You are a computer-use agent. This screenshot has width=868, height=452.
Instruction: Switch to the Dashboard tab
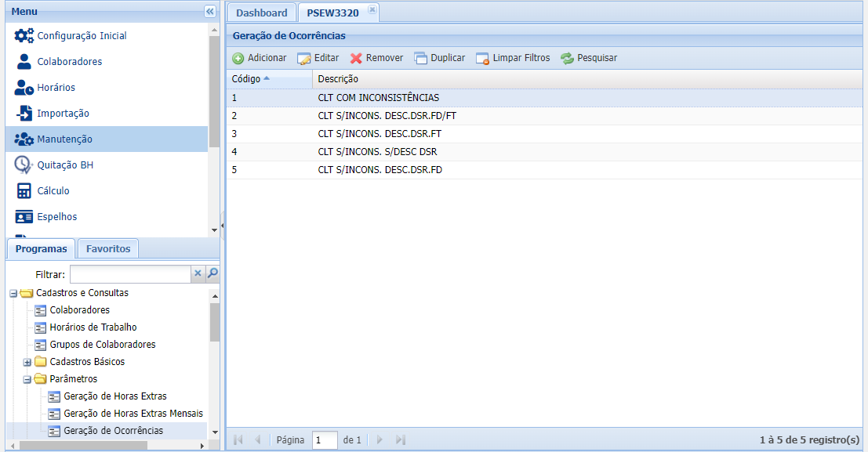tap(261, 13)
